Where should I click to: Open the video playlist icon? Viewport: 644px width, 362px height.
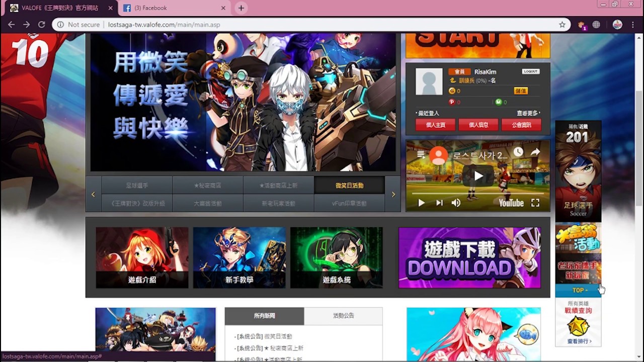tap(421, 154)
